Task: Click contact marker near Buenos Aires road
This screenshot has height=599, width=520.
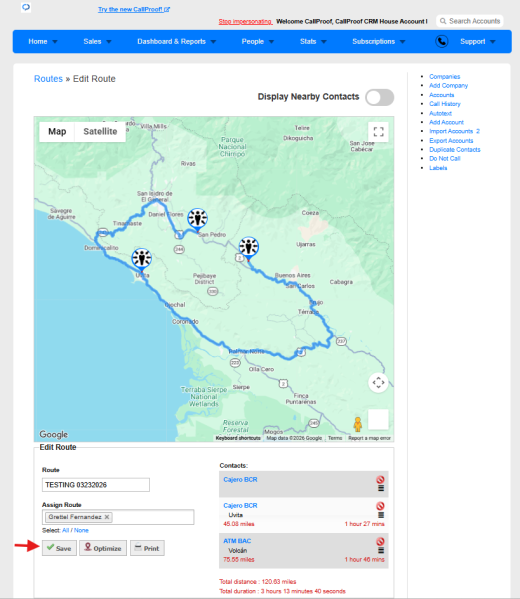Action: tap(249, 248)
